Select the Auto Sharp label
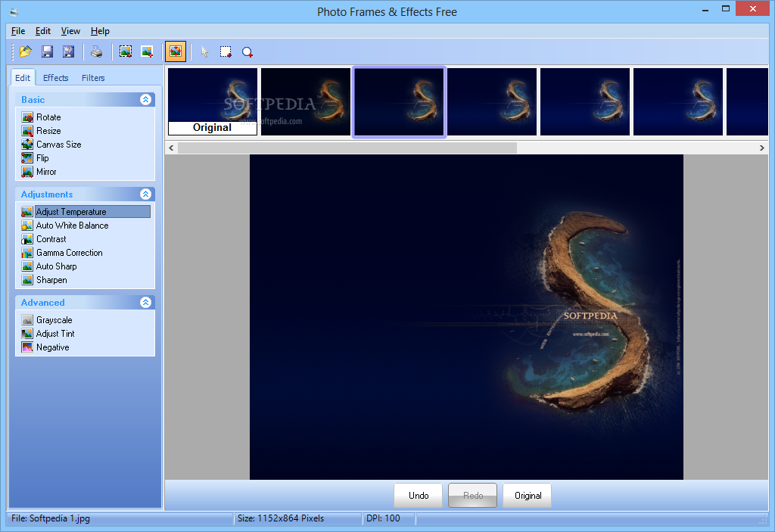This screenshot has width=775, height=532. [56, 266]
